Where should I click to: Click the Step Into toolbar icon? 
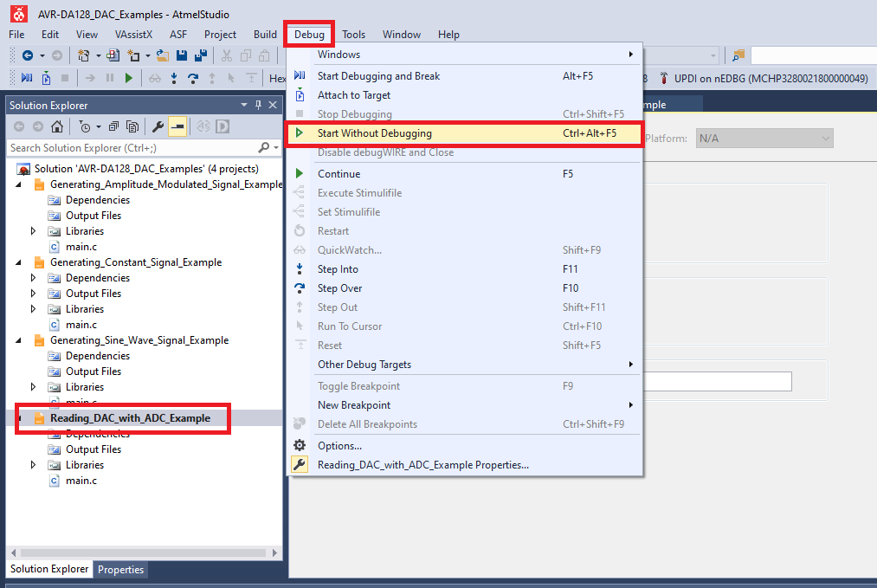coord(174,78)
